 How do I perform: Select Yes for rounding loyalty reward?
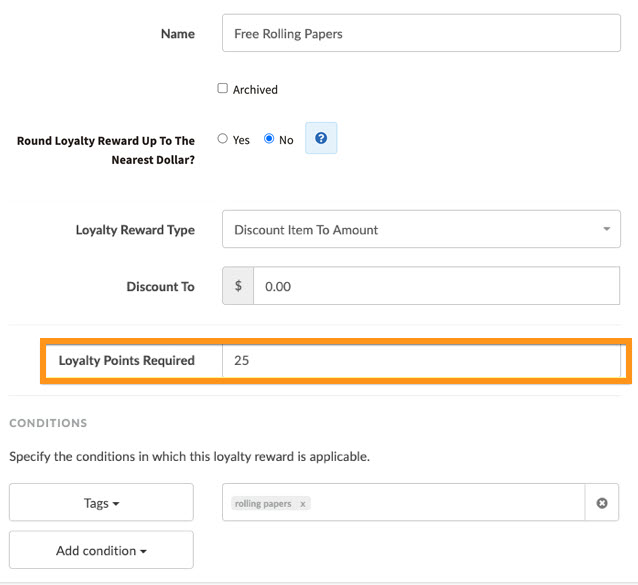(x=223, y=139)
